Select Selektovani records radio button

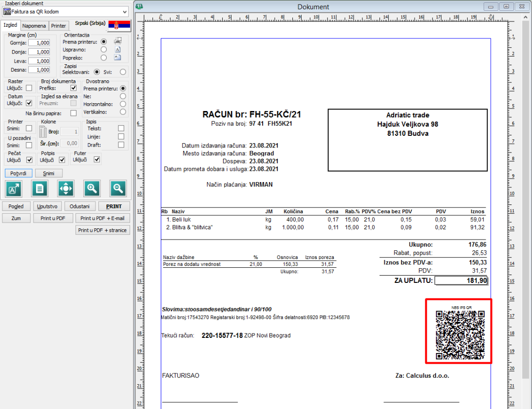click(x=97, y=72)
